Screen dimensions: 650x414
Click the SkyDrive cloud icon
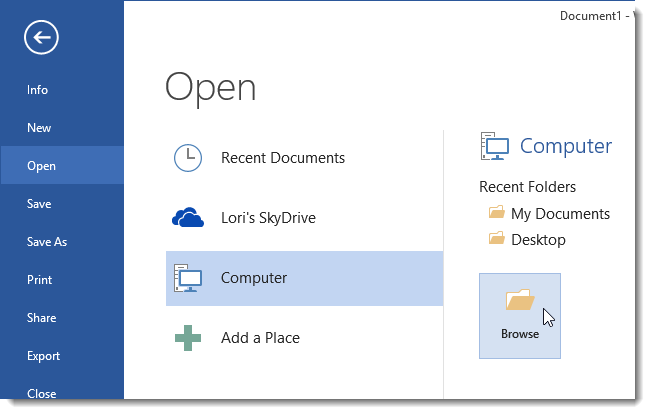[188, 218]
